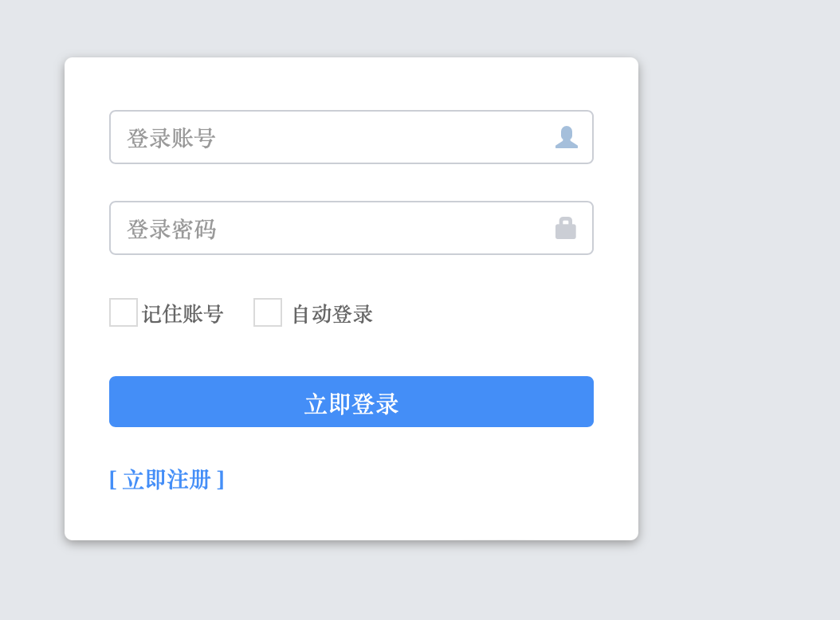
Task: Click the user avatar icon in account field
Action: pyautogui.click(x=566, y=137)
